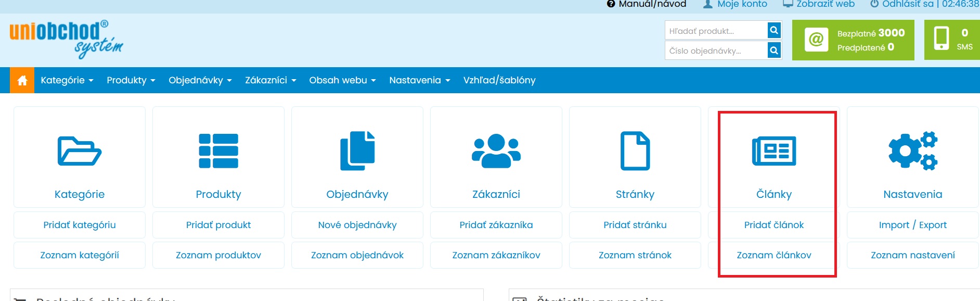Click the Objednávky documents icon
980x301 pixels.
(x=357, y=151)
